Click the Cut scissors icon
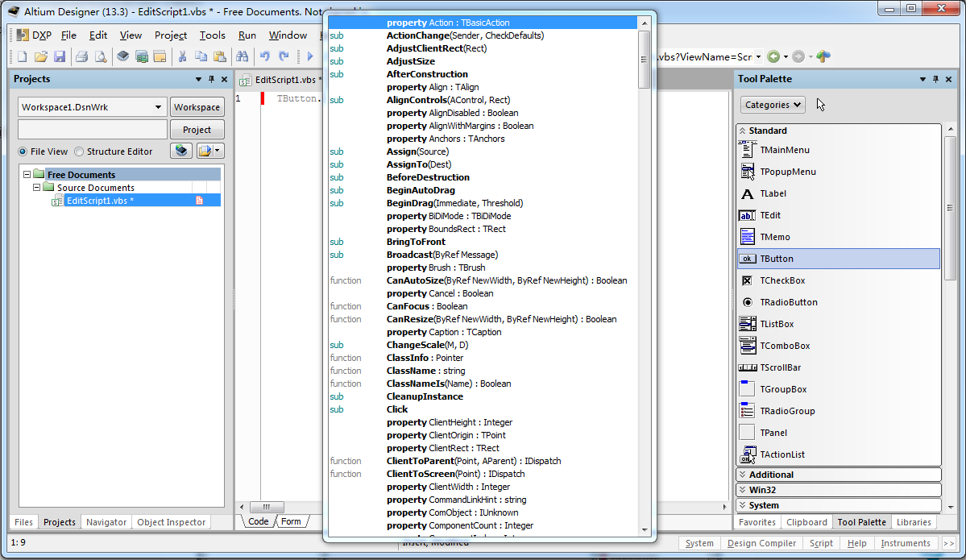Image resolution: width=966 pixels, height=560 pixels. point(182,56)
